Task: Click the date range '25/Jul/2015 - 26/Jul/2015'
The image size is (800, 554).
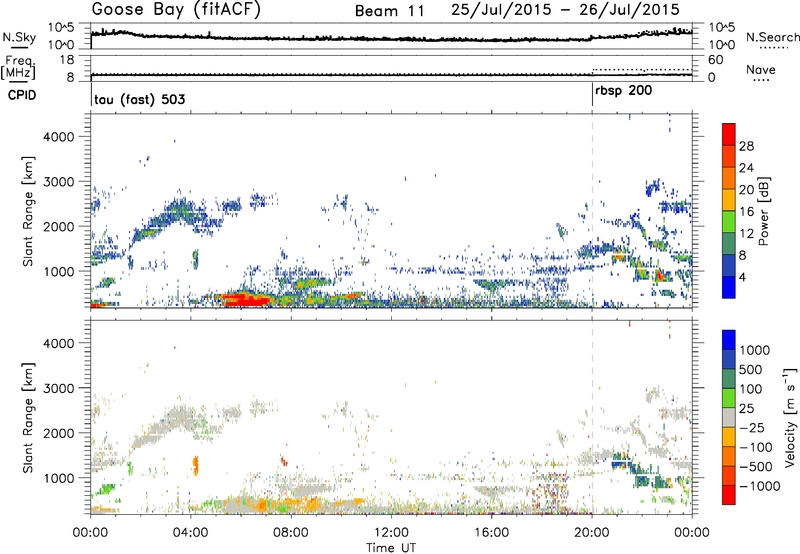Action: (565, 10)
